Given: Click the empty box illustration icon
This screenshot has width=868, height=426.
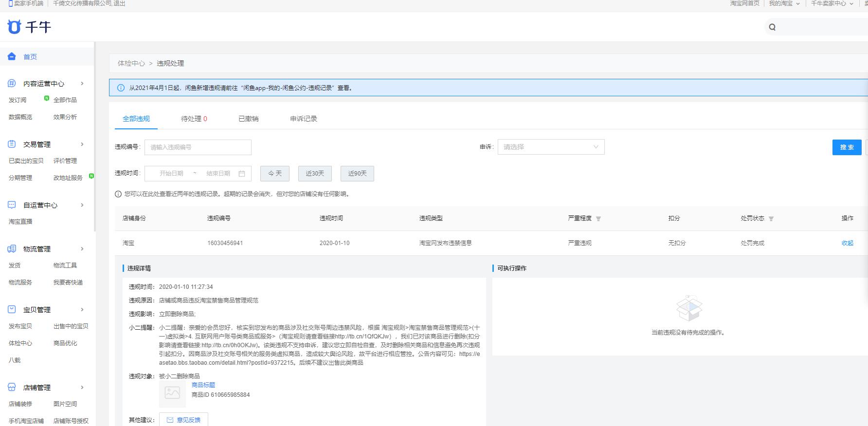Looking at the screenshot, I should coord(689,308).
